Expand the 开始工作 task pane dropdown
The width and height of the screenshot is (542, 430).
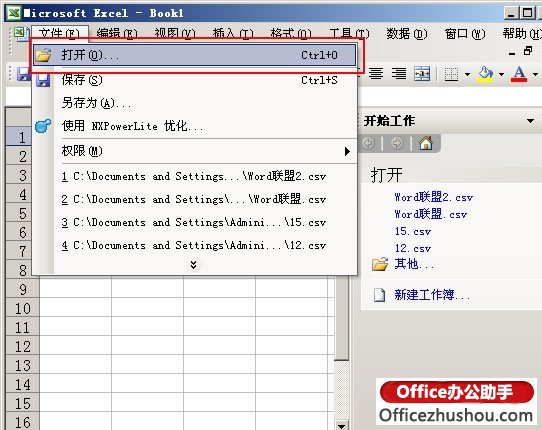(530, 121)
